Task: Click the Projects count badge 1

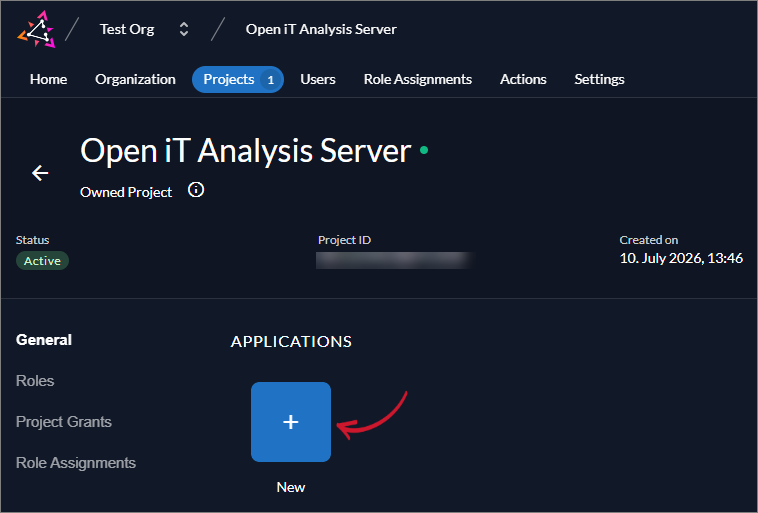Action: click(x=271, y=80)
